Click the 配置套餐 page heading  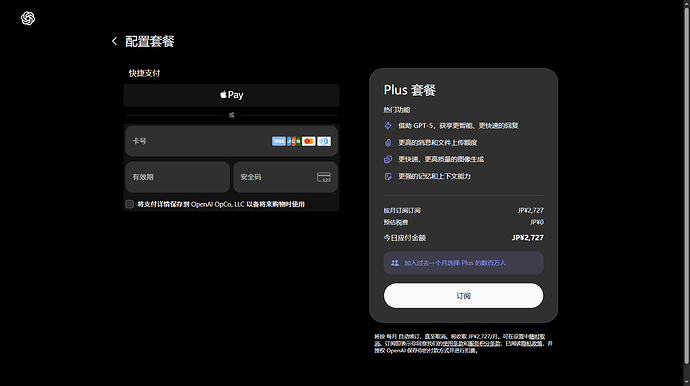tap(150, 41)
